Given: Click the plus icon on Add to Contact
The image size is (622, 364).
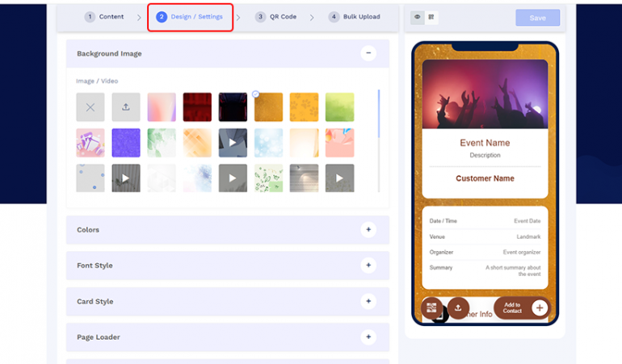Looking at the screenshot, I should click(x=540, y=308).
